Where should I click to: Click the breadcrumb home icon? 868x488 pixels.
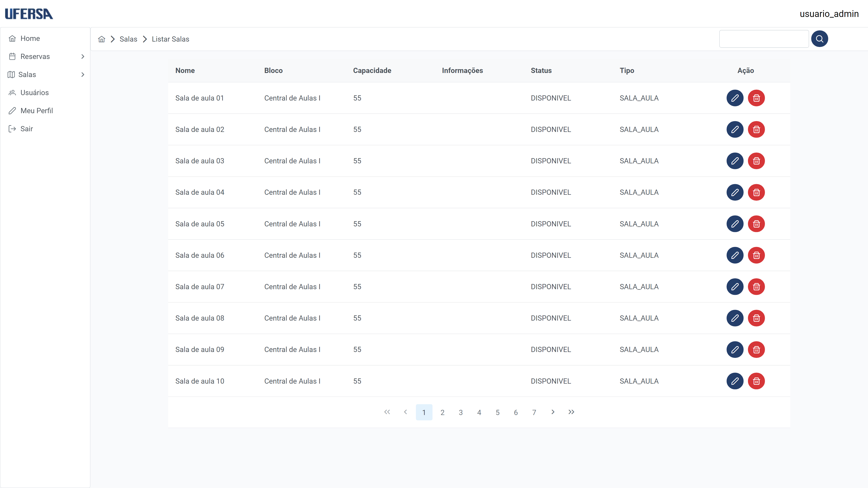pos(101,39)
